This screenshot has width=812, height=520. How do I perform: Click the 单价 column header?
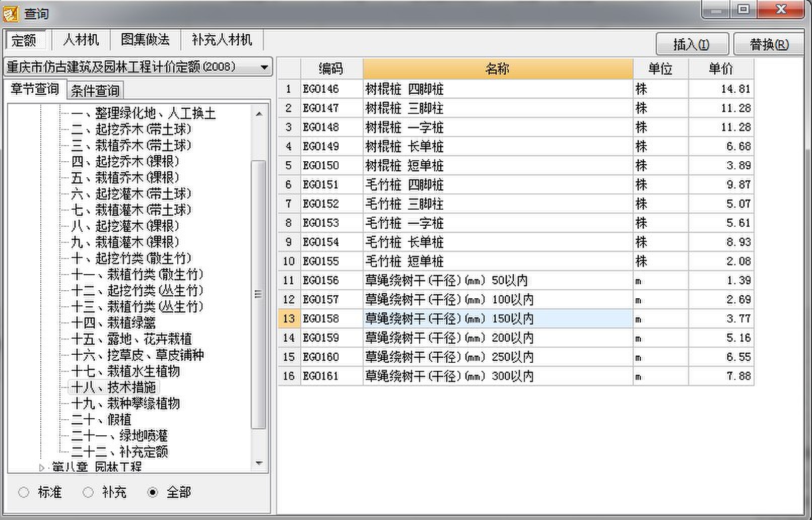click(x=720, y=69)
